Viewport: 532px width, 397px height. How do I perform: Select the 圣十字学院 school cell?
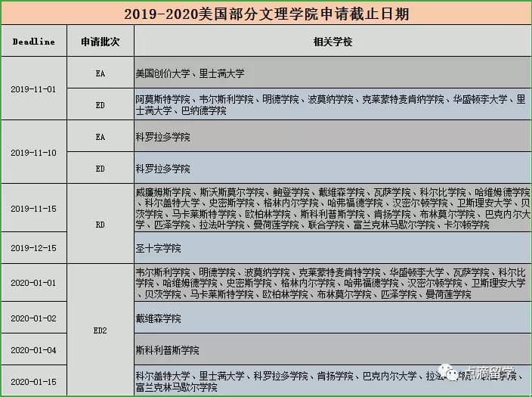tap(332, 248)
